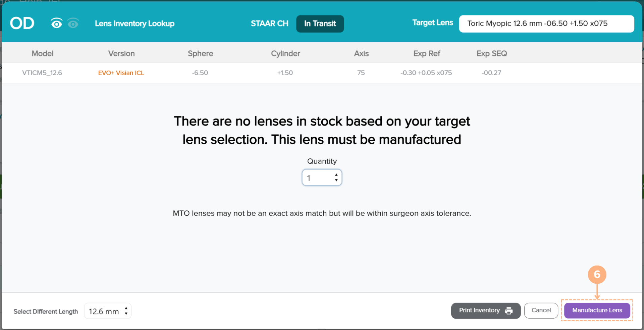Click the Version column header
Screen dimensions: 644x330
click(x=121, y=53)
